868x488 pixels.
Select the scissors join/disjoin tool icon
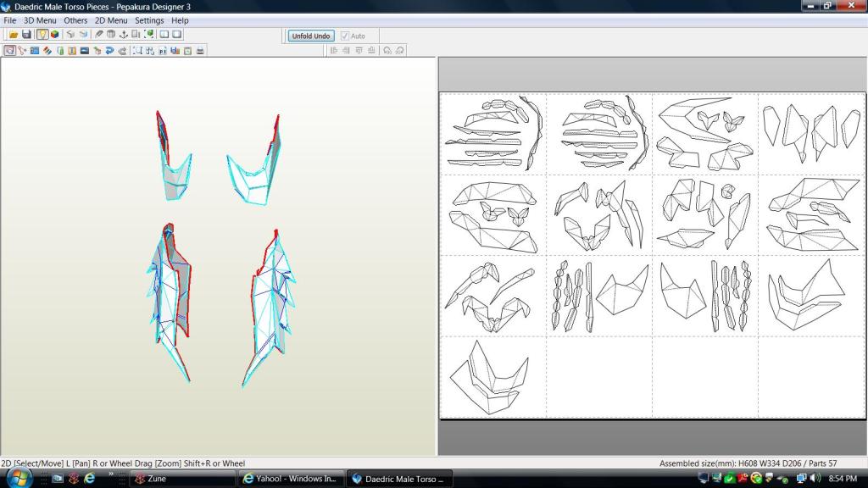tap(22, 50)
